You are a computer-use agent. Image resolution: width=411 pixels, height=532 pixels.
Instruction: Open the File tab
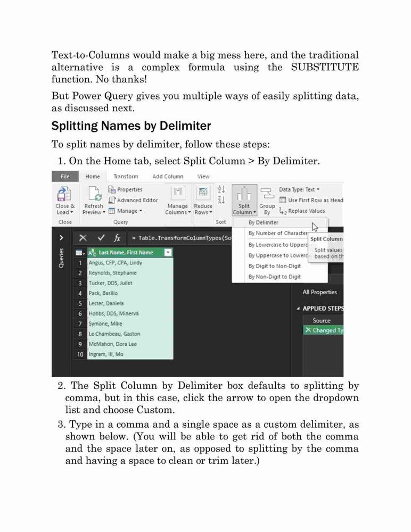click(65, 177)
